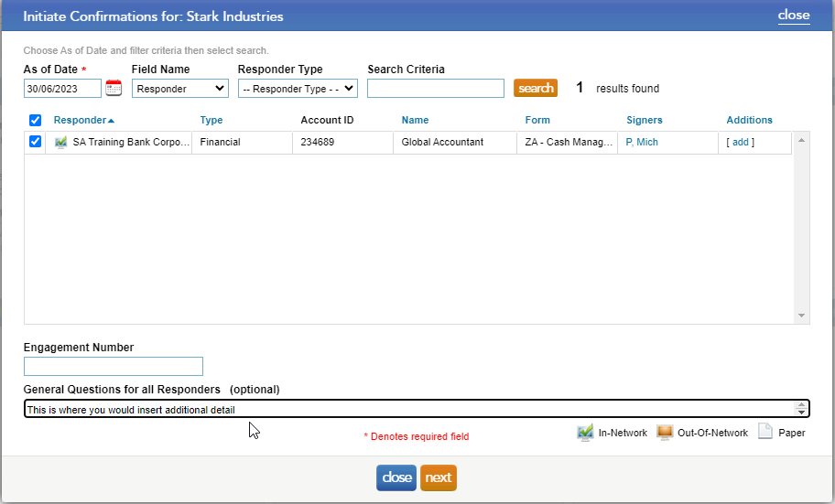Screen dimensions: 835x504
Task: Click in the General Questions text area
Action: (409, 409)
